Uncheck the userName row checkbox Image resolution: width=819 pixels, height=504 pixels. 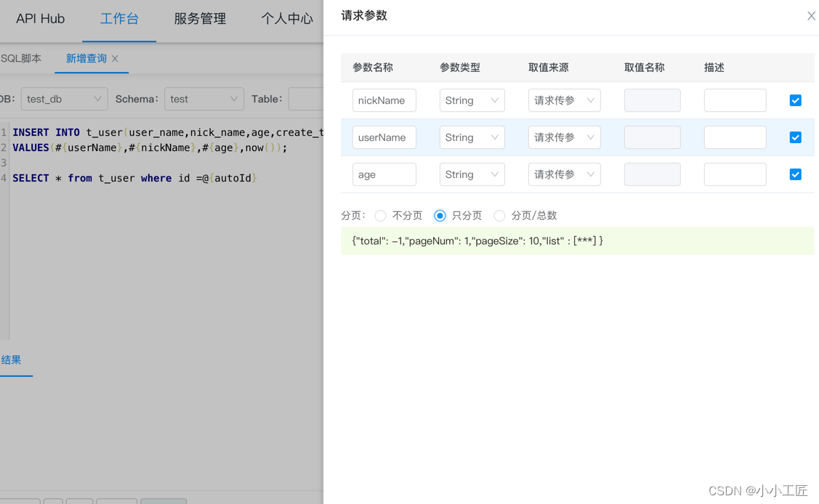click(795, 137)
